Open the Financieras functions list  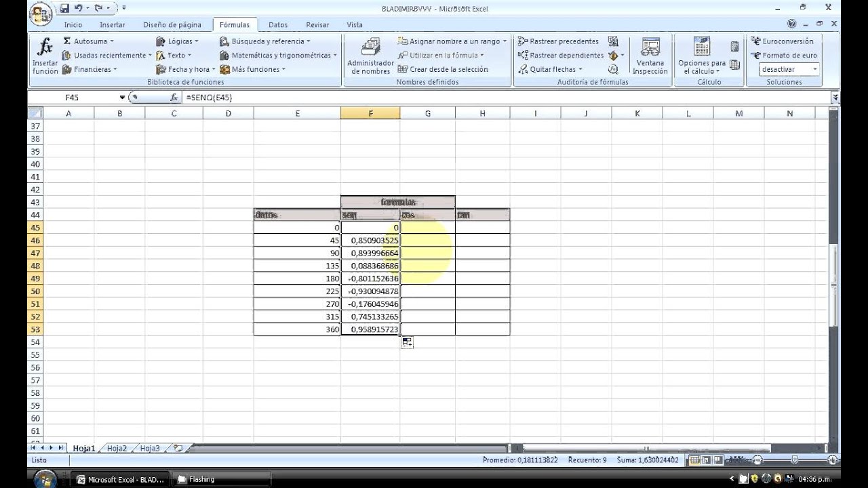point(90,69)
